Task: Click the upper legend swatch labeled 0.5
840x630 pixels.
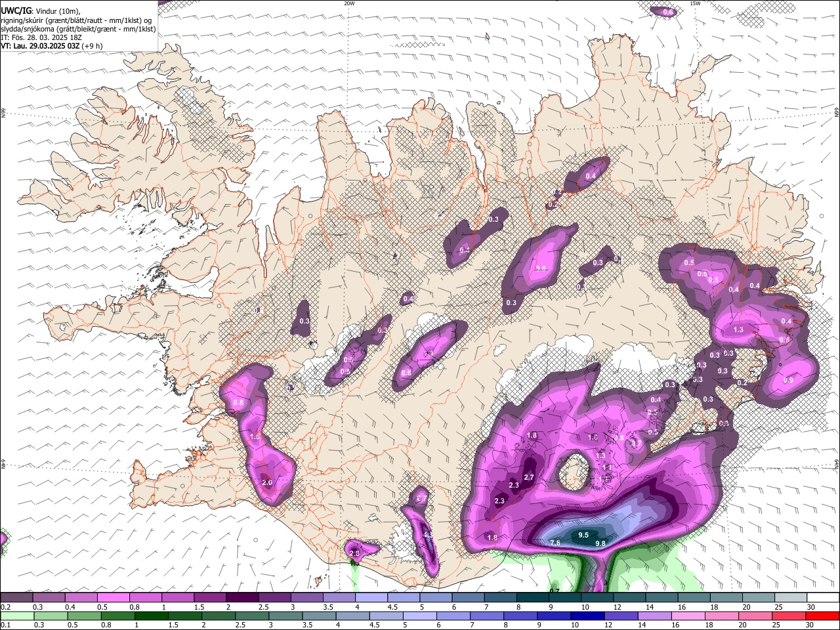Action: (113, 598)
